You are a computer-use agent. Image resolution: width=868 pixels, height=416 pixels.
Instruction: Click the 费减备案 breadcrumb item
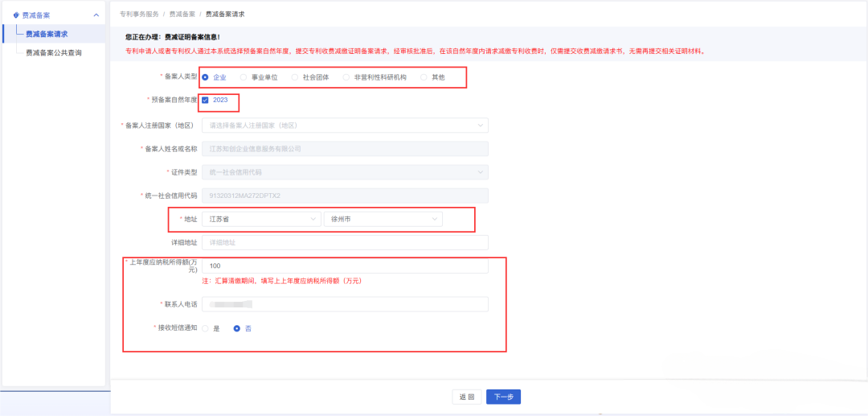[x=182, y=14]
